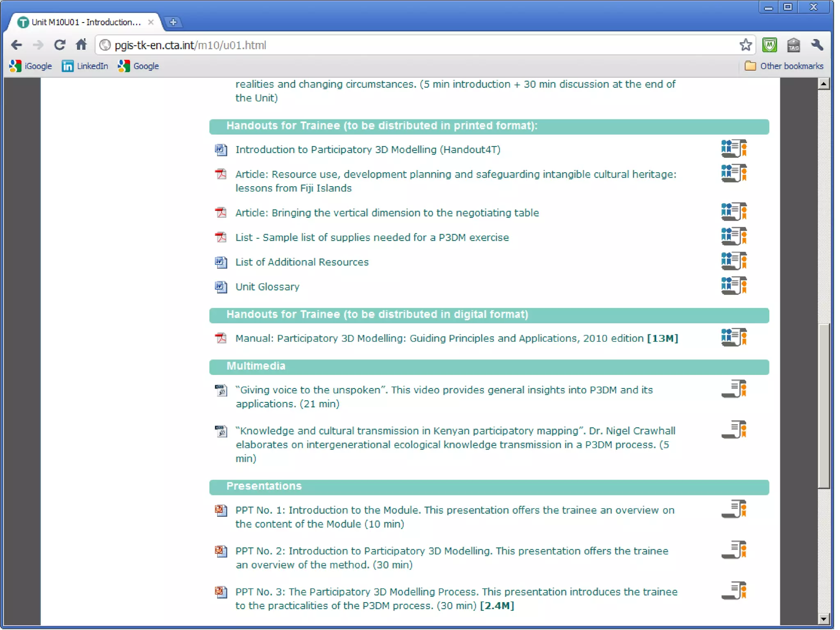This screenshot has width=840, height=630.
Task: Click the Presentations section heading
Action: point(489,487)
